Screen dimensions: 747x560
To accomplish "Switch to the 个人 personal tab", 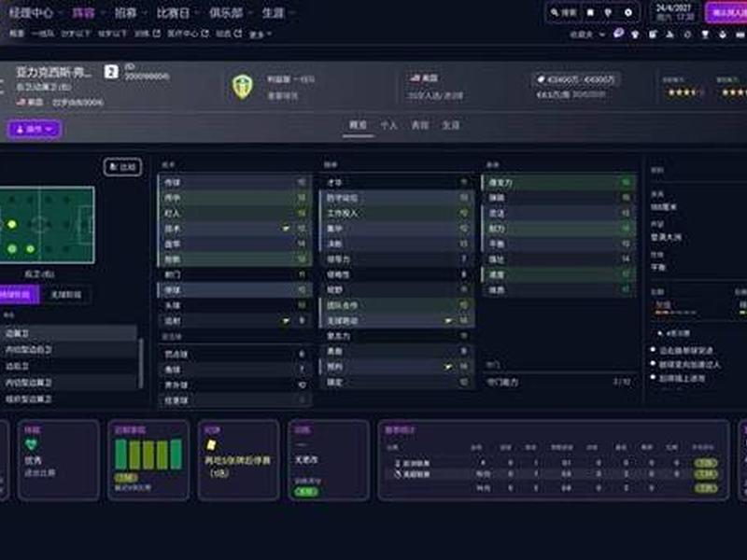I will (x=388, y=125).
